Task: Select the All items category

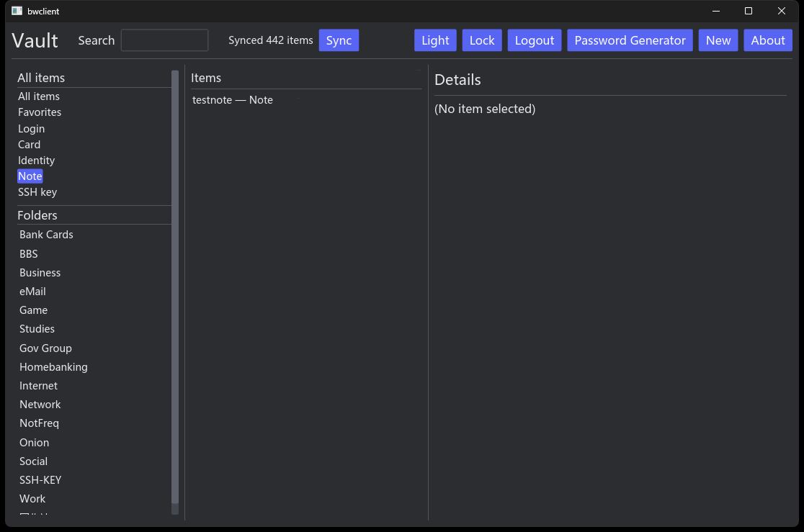Action: click(x=39, y=96)
